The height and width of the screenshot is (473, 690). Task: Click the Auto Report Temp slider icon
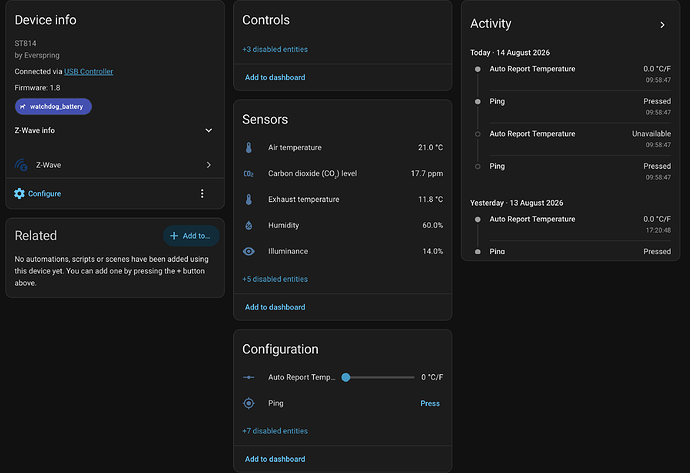click(249, 377)
